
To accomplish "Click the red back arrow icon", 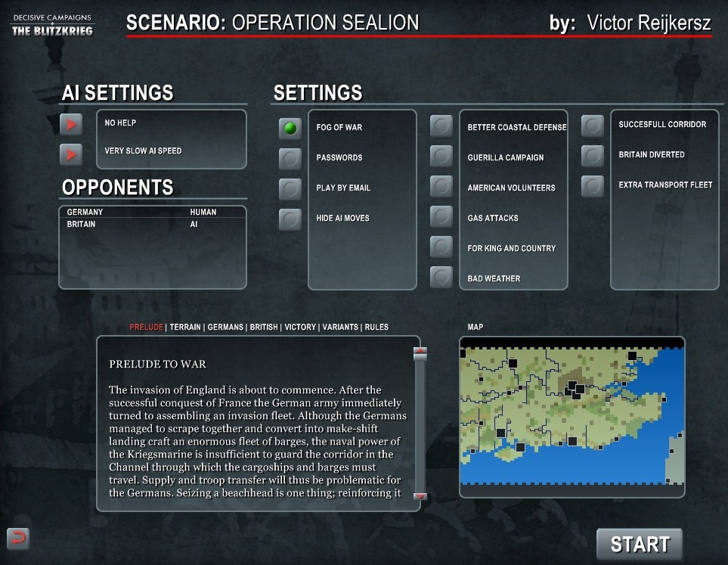I will coord(18,539).
